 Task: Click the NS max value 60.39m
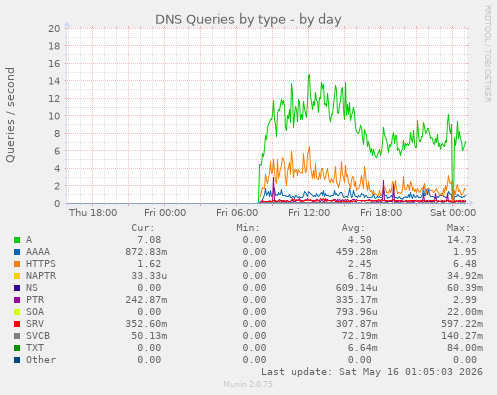[465, 288]
